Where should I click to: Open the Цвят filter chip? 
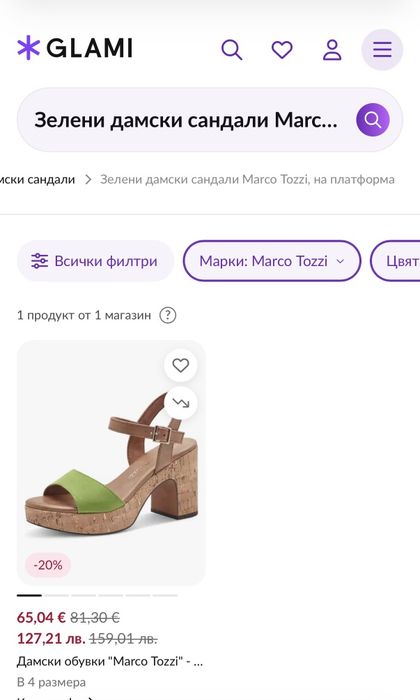click(396, 261)
